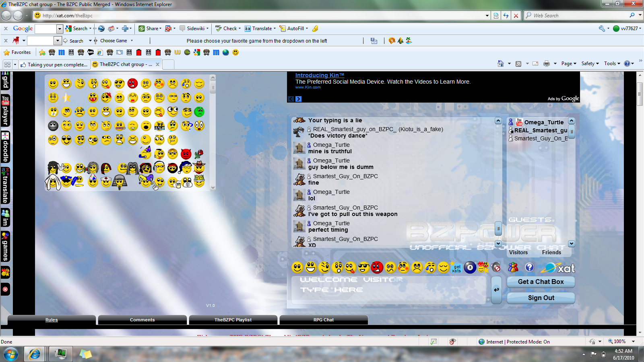This screenshot has height=362, width=644.
Task: Open the Windows Start button
Action: [x=11, y=354]
